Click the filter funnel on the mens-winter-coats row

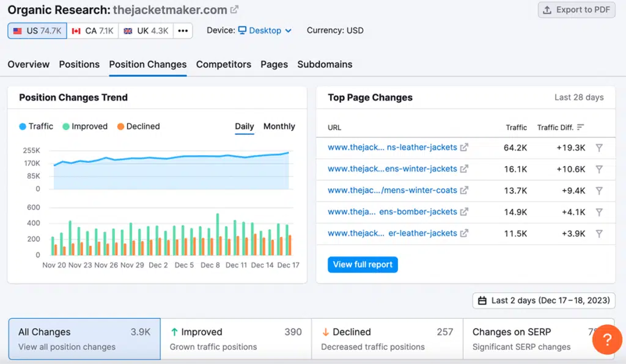tap(600, 190)
